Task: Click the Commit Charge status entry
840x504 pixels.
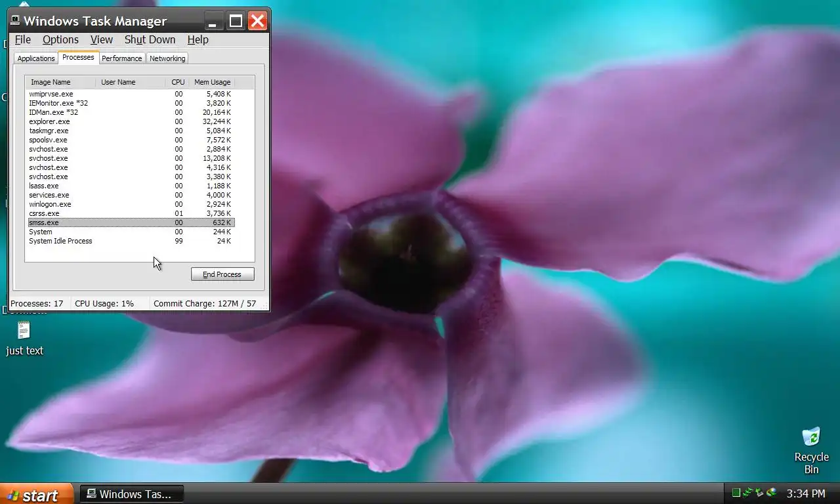Action: pyautogui.click(x=205, y=303)
